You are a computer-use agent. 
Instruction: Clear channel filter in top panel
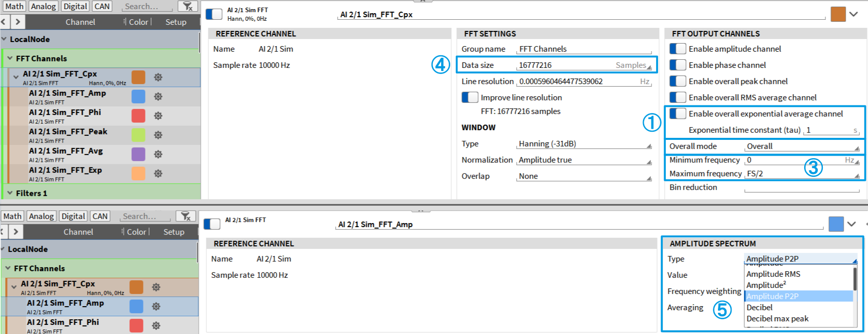point(188,7)
